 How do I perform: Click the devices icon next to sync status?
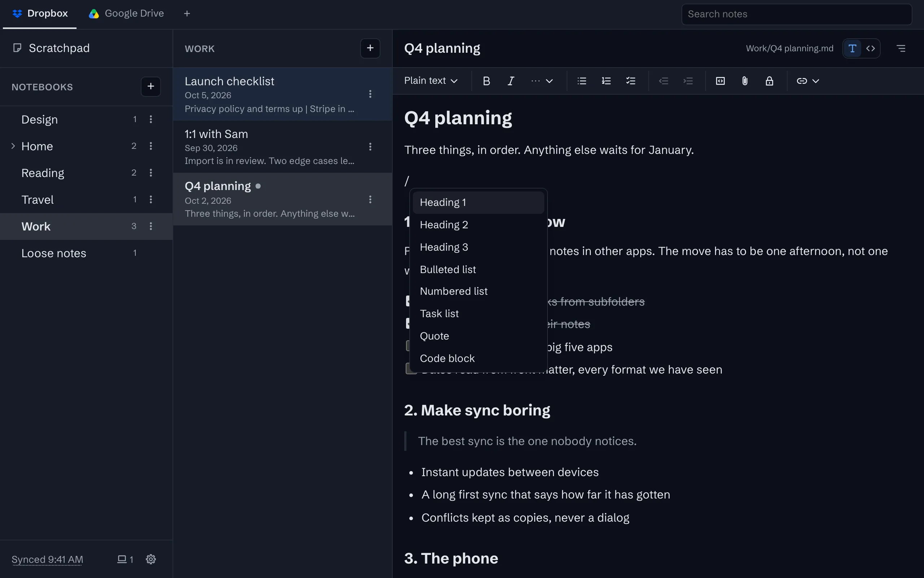pos(125,559)
